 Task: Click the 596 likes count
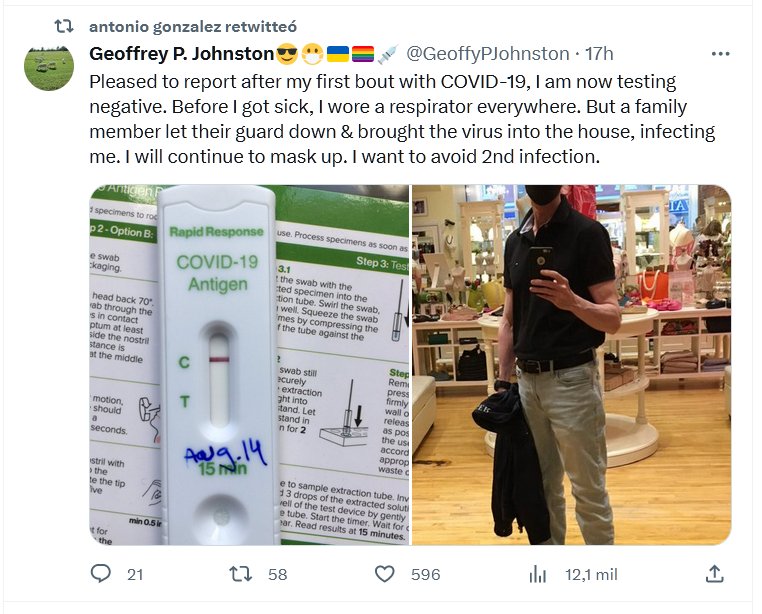425,575
